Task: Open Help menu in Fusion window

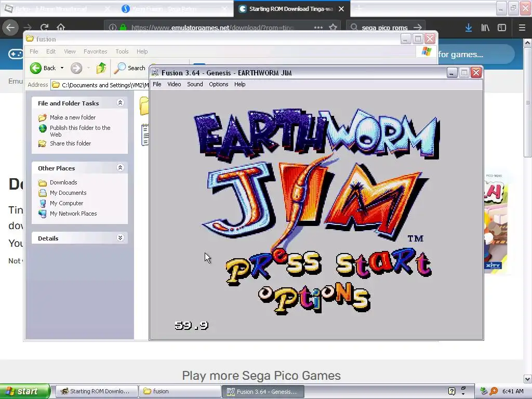Action: pos(240,84)
